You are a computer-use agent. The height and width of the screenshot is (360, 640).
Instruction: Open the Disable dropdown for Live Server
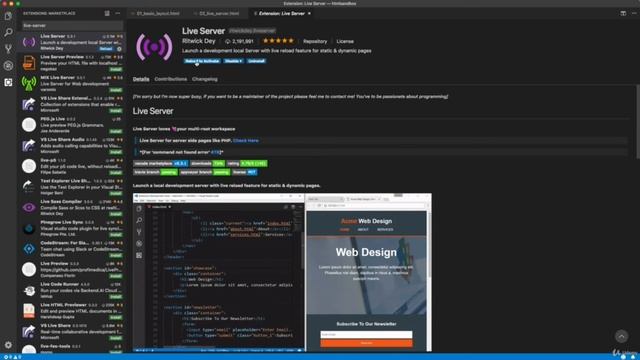point(233,61)
